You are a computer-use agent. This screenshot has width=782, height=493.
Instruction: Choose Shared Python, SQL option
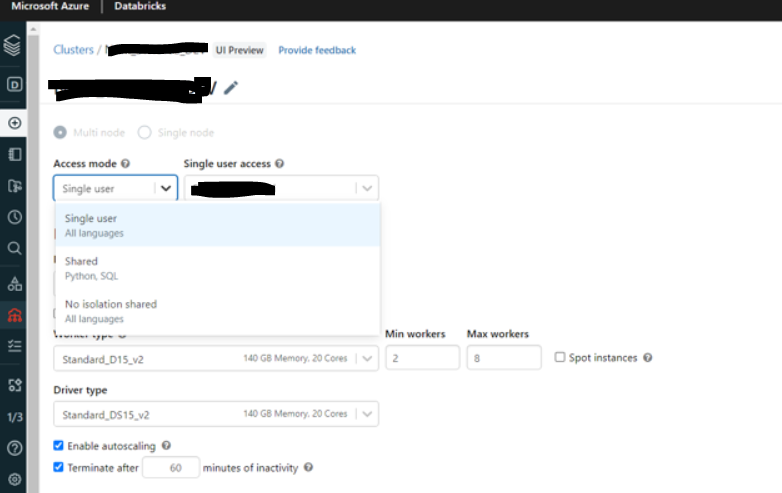[218, 268]
